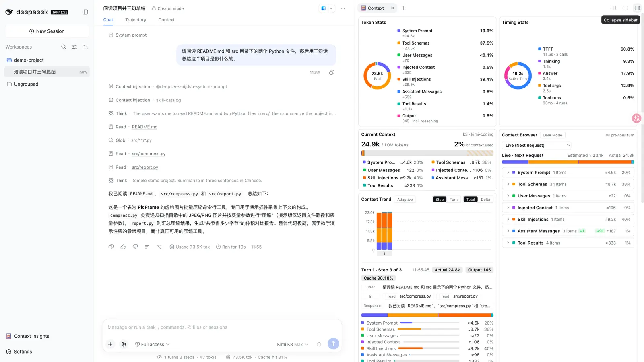Open the Kimi K3 Max model selector
Image resolution: width=644 pixels, height=362 pixels.
293,344
